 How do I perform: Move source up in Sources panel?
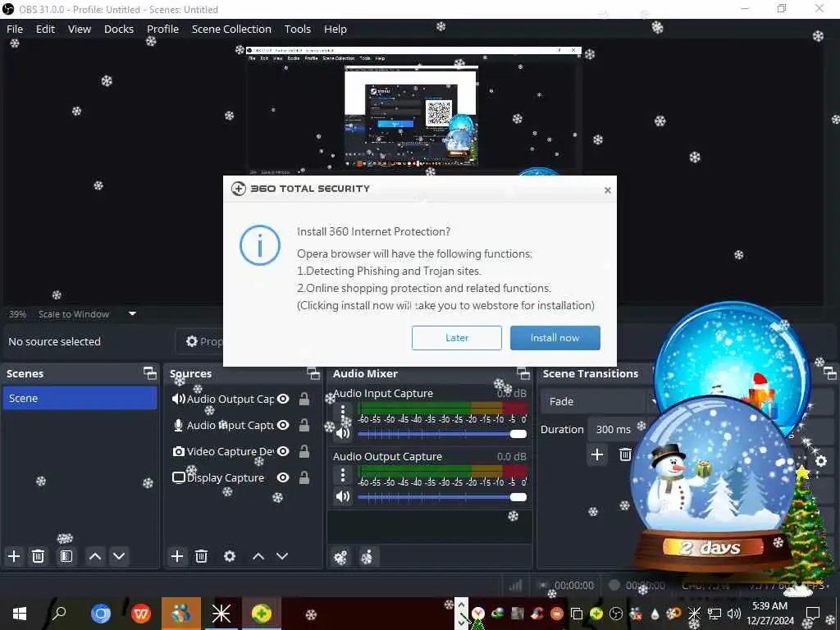[x=258, y=556]
